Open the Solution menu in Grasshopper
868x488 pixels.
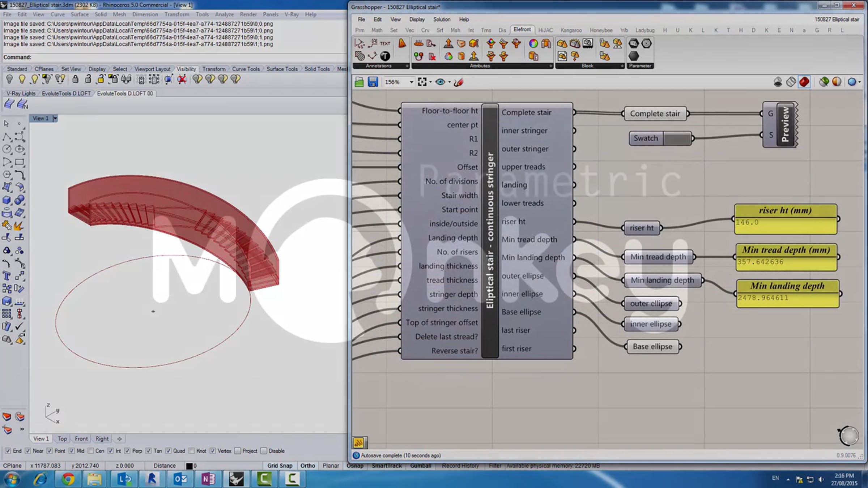[442, 20]
